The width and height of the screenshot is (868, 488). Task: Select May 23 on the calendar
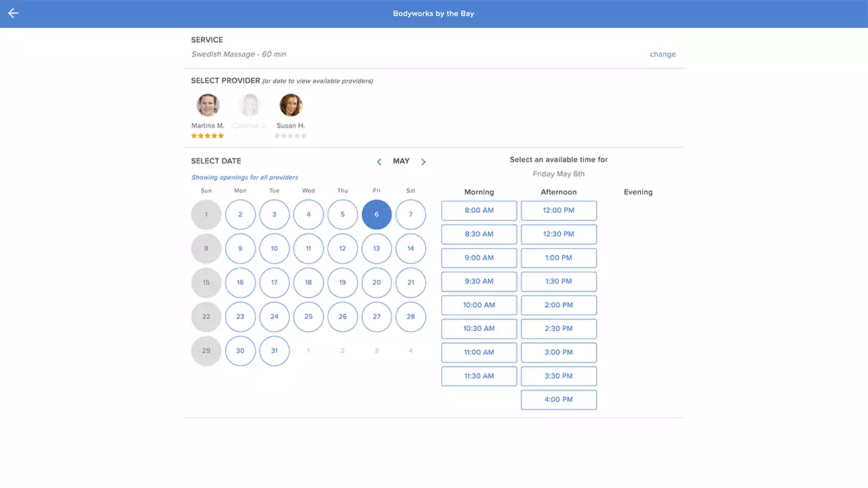[x=240, y=317]
